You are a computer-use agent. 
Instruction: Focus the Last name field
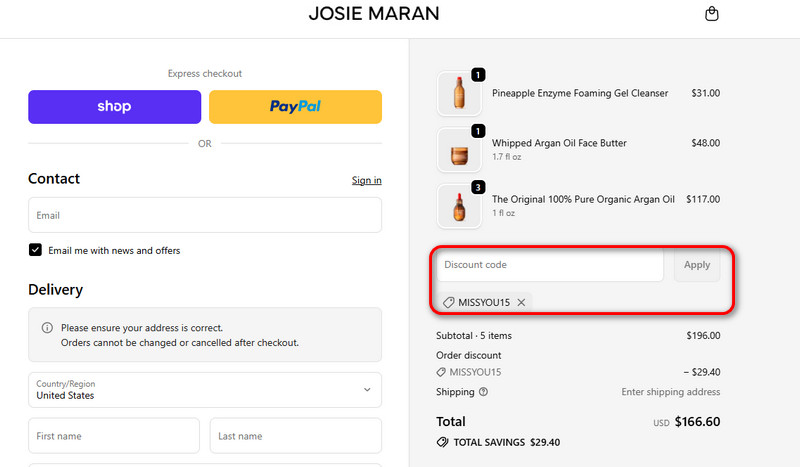pos(295,436)
